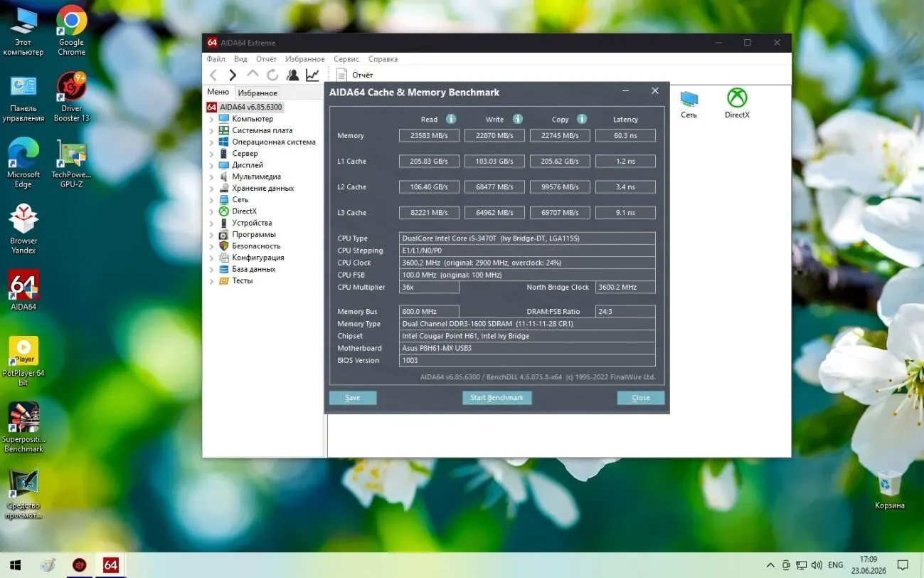This screenshot has height=578, width=924.
Task: Open the Избранное menu in the menu bar
Action: [305, 59]
